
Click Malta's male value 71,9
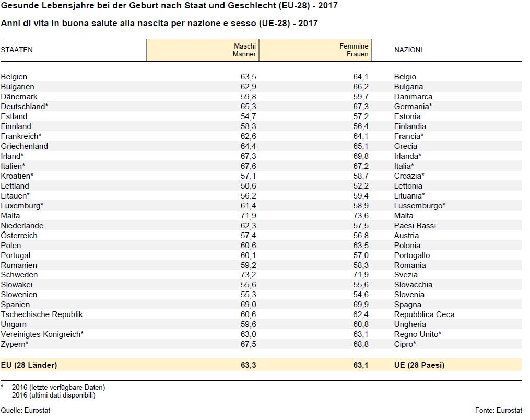(x=248, y=216)
